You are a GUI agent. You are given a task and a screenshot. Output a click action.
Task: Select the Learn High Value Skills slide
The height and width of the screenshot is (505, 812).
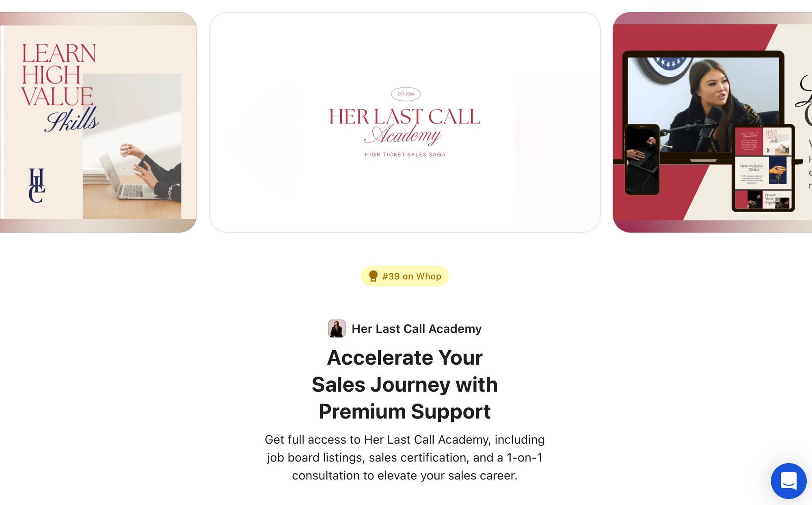click(x=98, y=122)
